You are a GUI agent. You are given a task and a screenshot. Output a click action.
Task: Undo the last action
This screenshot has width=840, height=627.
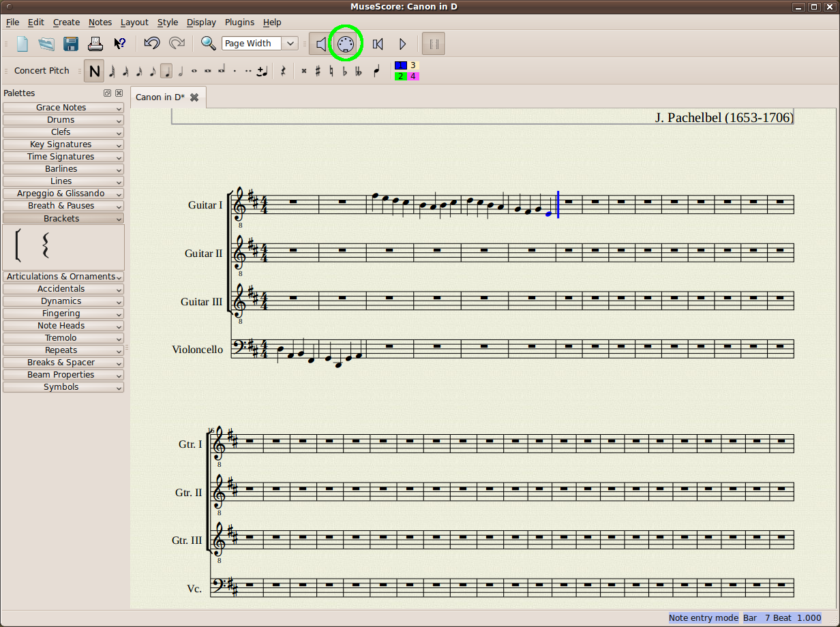click(x=151, y=43)
